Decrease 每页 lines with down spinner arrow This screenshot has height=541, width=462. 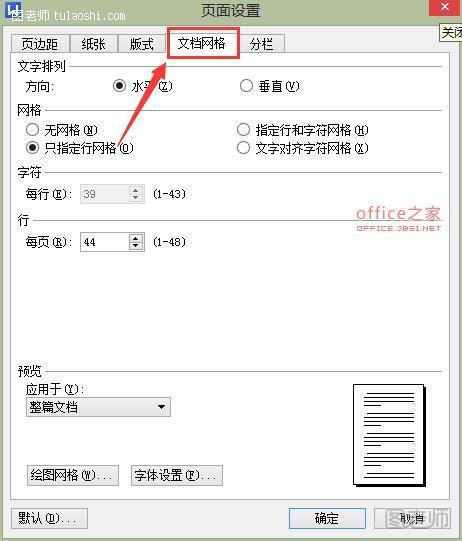click(136, 246)
